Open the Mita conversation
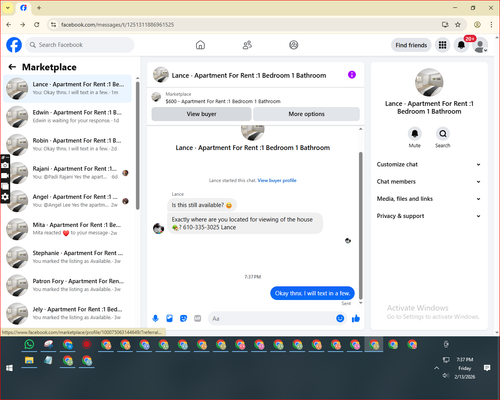Screen dimensions: 500x400 coord(67,229)
